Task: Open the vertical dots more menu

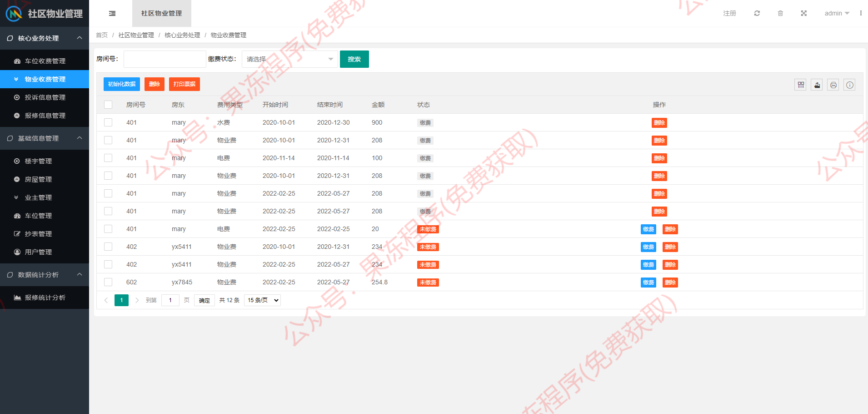Action: point(861,13)
